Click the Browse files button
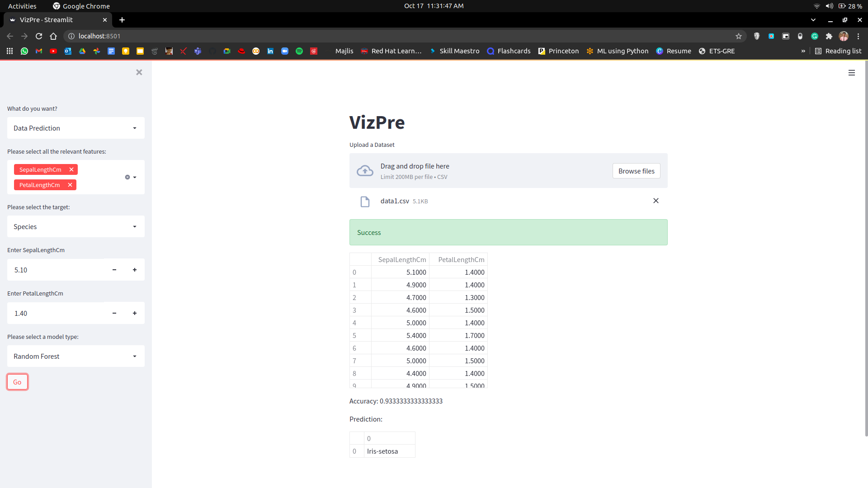The image size is (868, 488). point(636,171)
